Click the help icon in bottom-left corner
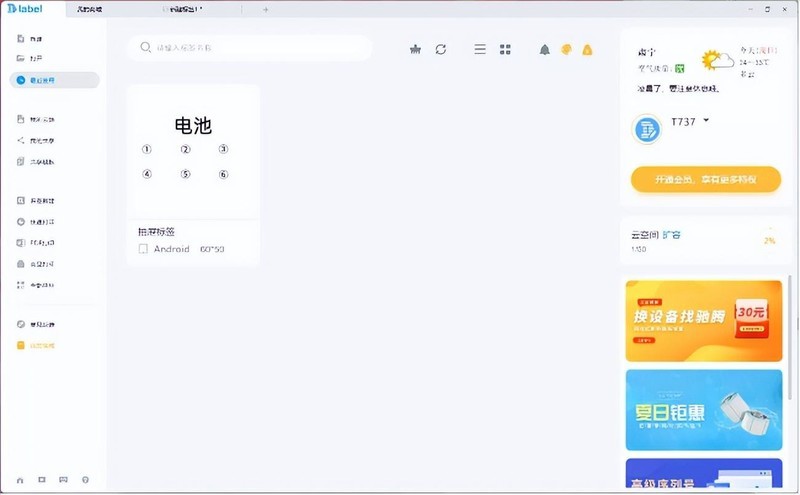The width and height of the screenshot is (800, 495). (85, 480)
